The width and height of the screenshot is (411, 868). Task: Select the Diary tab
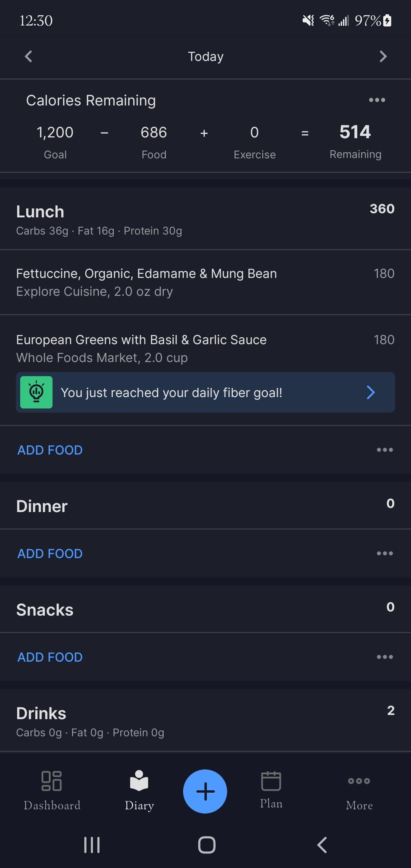tap(139, 790)
